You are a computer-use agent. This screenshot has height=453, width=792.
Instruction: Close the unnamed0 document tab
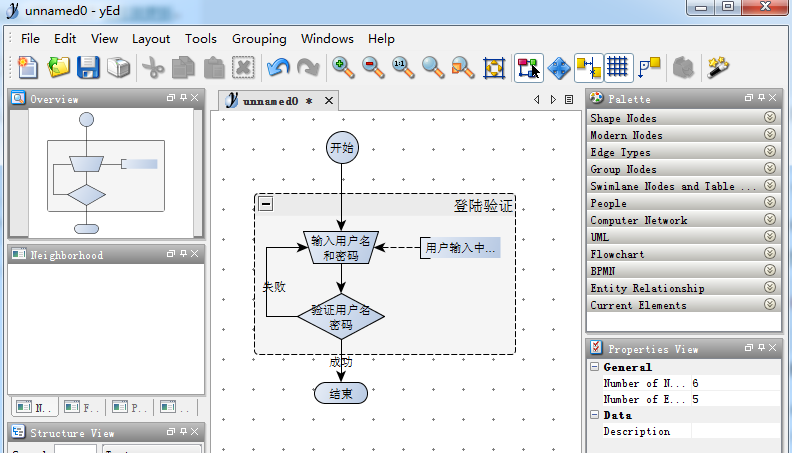click(329, 101)
